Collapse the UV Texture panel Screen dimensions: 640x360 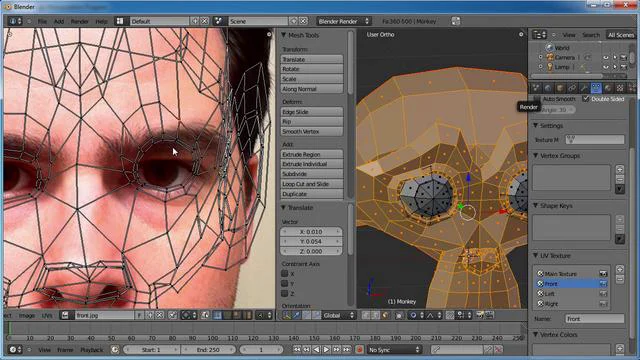click(x=536, y=256)
